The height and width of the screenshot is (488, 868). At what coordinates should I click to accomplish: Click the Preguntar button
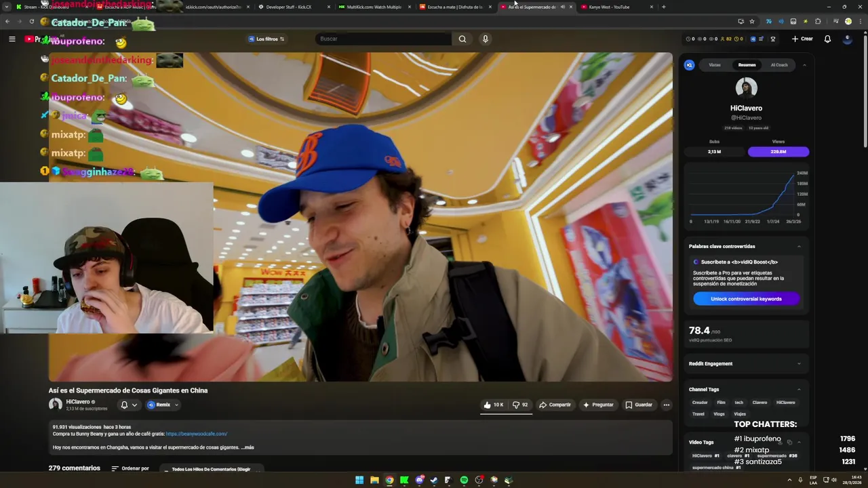pos(598,405)
